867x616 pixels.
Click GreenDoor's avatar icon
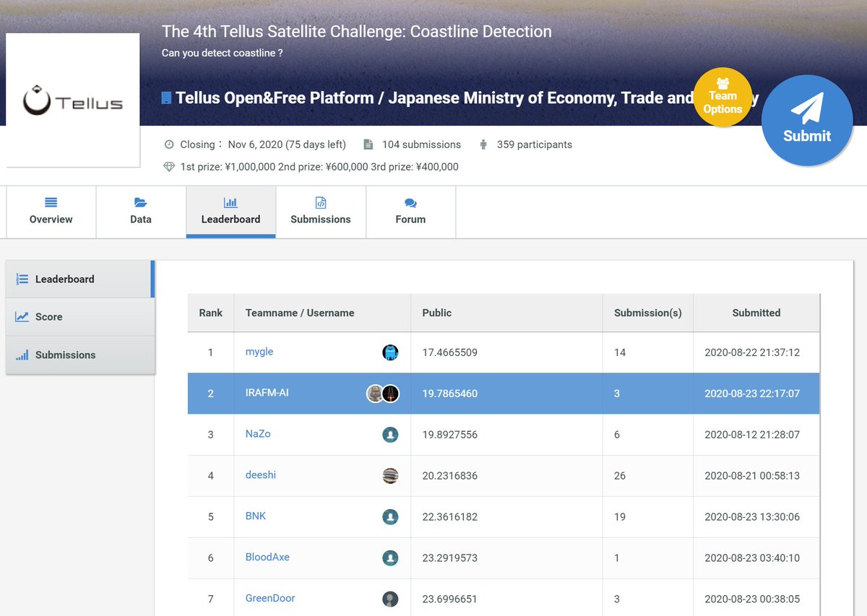coord(390,599)
